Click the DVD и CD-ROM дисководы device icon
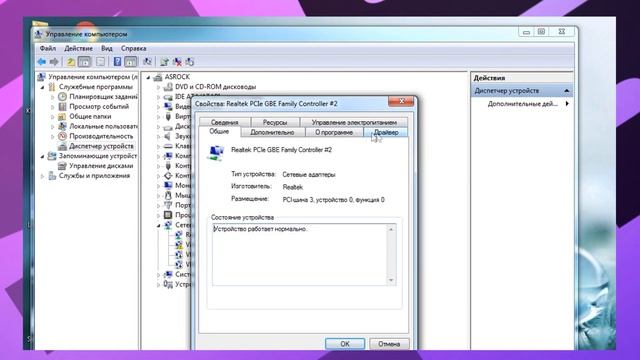640x360 pixels. (168, 87)
